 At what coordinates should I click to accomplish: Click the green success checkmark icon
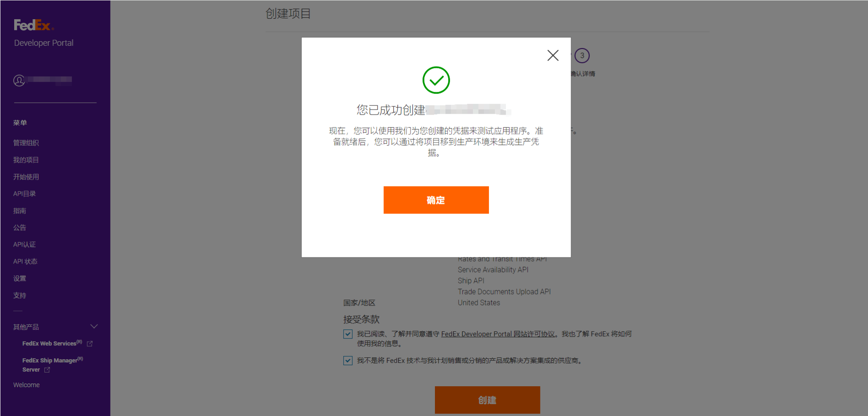tap(436, 80)
